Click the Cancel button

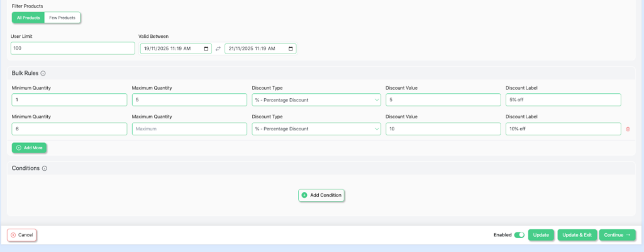tap(22, 235)
